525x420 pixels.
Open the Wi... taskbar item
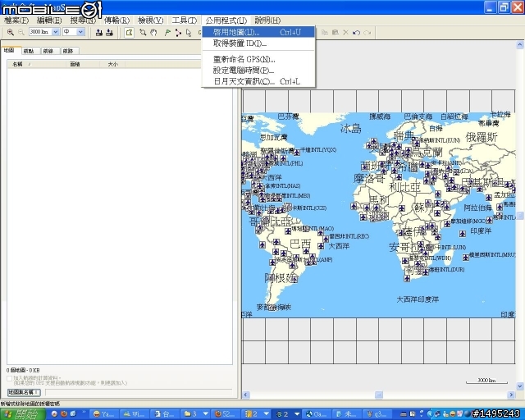pos(134,414)
